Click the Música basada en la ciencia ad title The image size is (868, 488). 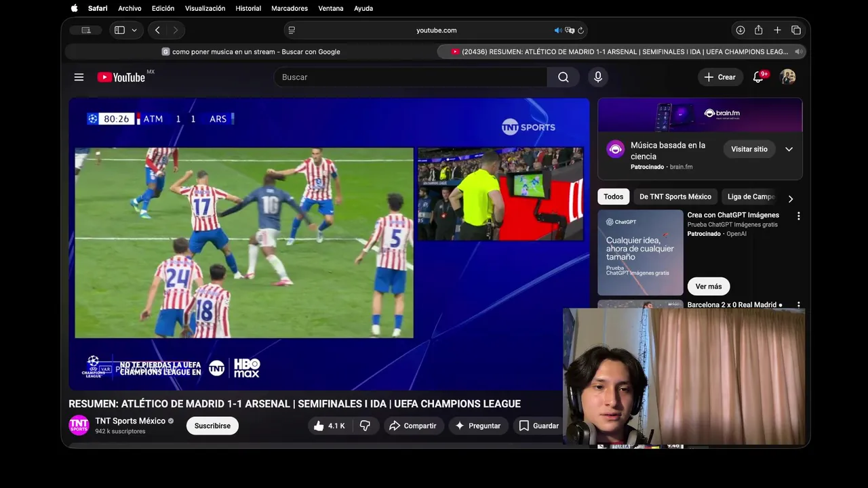668,150
